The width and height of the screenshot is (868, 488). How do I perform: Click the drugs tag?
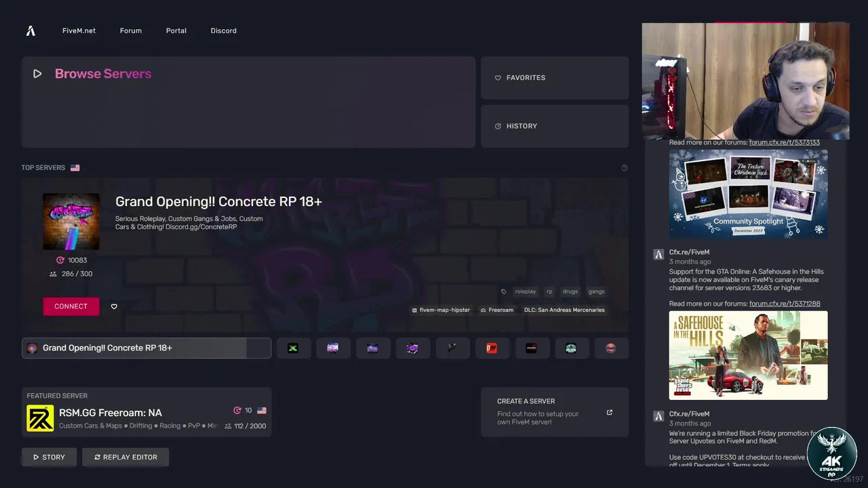pos(570,291)
